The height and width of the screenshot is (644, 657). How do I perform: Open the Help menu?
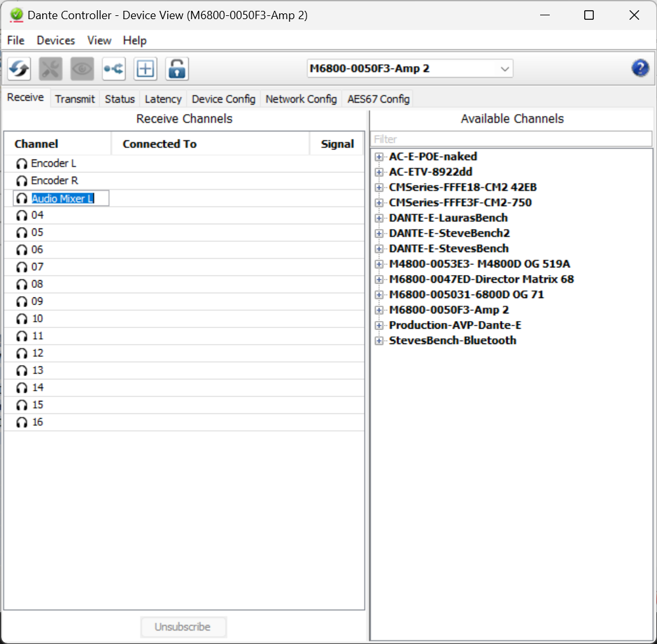[135, 41]
